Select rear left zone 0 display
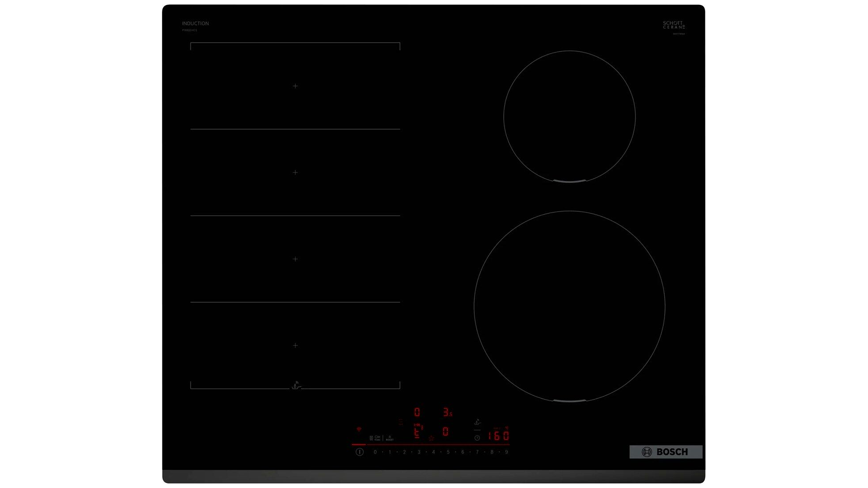Viewport: 868px width, 488px height. [x=417, y=413]
